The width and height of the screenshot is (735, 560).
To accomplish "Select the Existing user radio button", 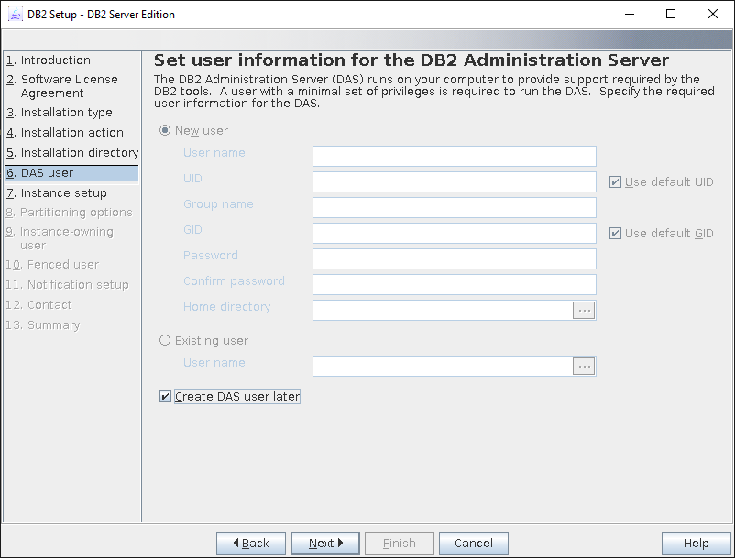I will pos(165,341).
